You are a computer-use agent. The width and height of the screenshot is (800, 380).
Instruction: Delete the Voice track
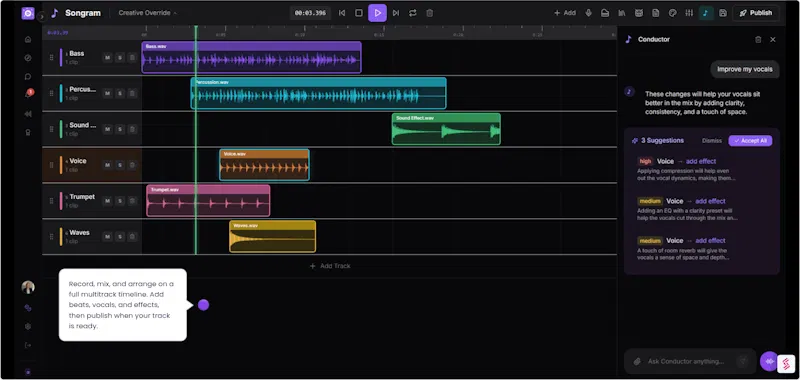pos(132,165)
